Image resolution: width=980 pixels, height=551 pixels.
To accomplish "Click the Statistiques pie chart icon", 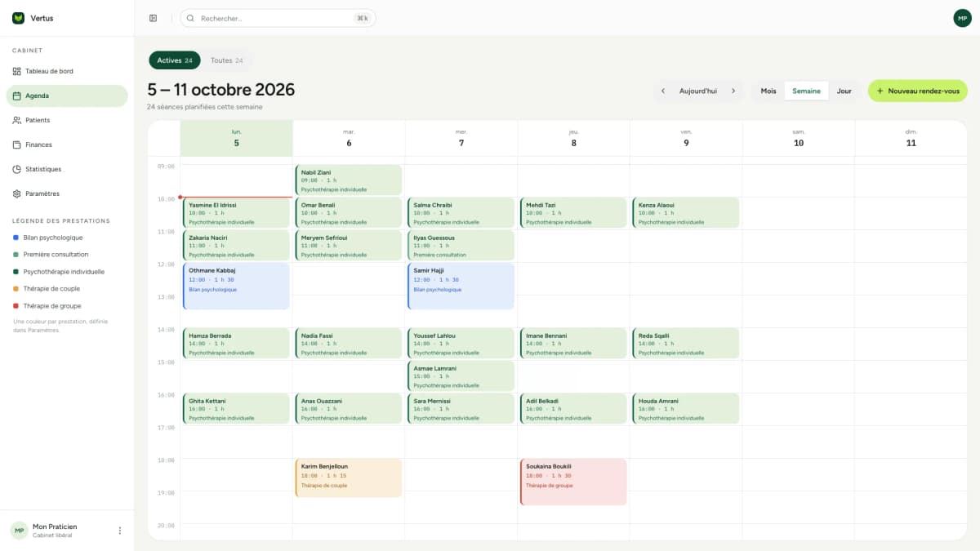I will pyautogui.click(x=17, y=169).
